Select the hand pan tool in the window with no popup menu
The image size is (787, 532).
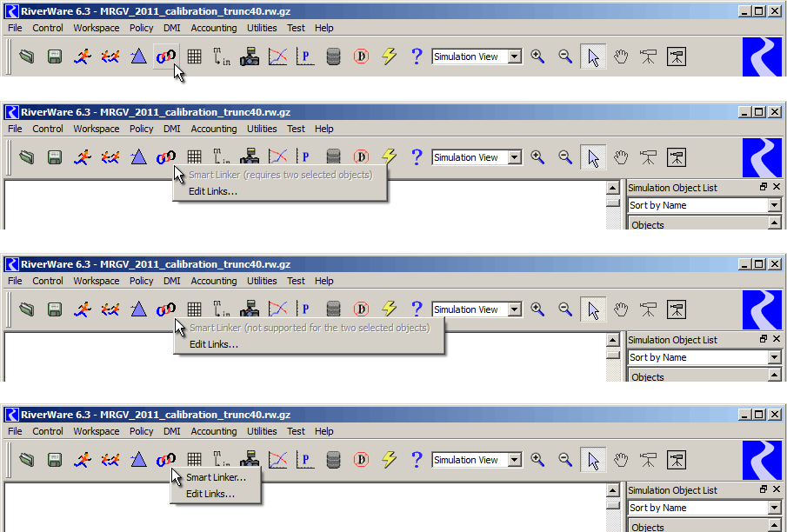click(621, 57)
